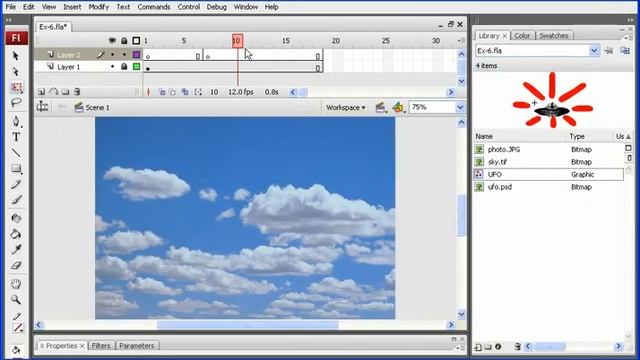The image size is (640, 360).
Task: Select the Hand tool
Action: 16,284
